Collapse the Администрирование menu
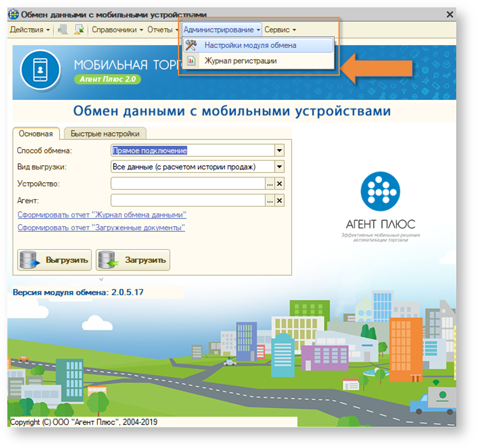 pos(222,30)
